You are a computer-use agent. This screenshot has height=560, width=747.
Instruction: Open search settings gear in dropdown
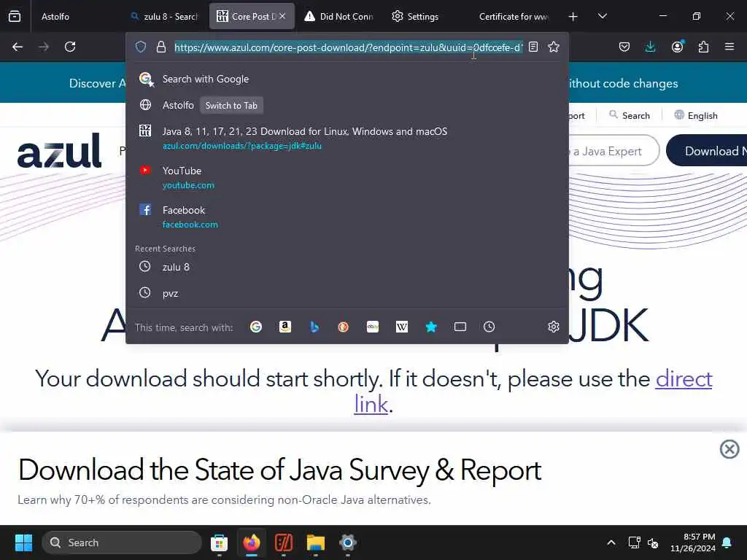[553, 327]
